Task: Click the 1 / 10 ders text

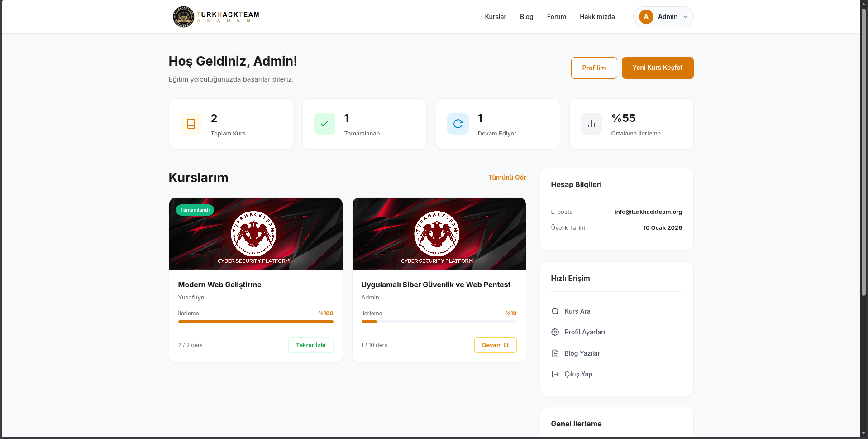Action: coord(374,345)
